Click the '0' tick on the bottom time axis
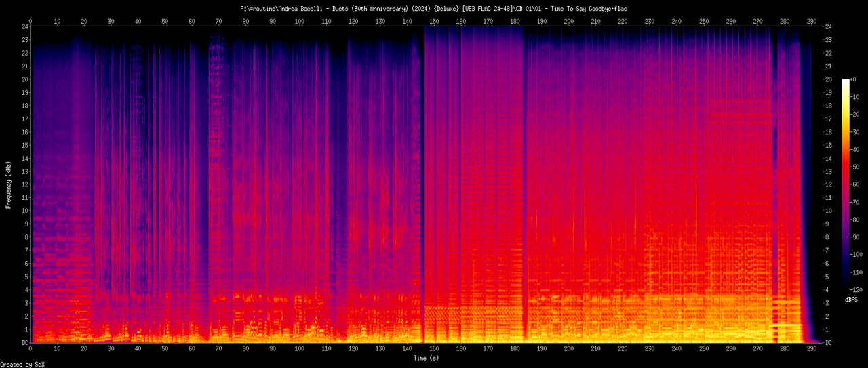 (x=31, y=348)
